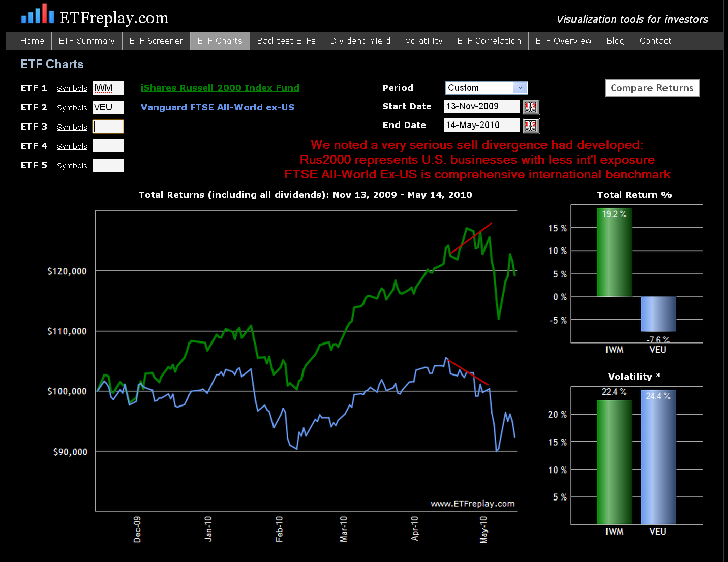The width and height of the screenshot is (728, 562).
Task: Select the ETF Charts tab
Action: [220, 41]
